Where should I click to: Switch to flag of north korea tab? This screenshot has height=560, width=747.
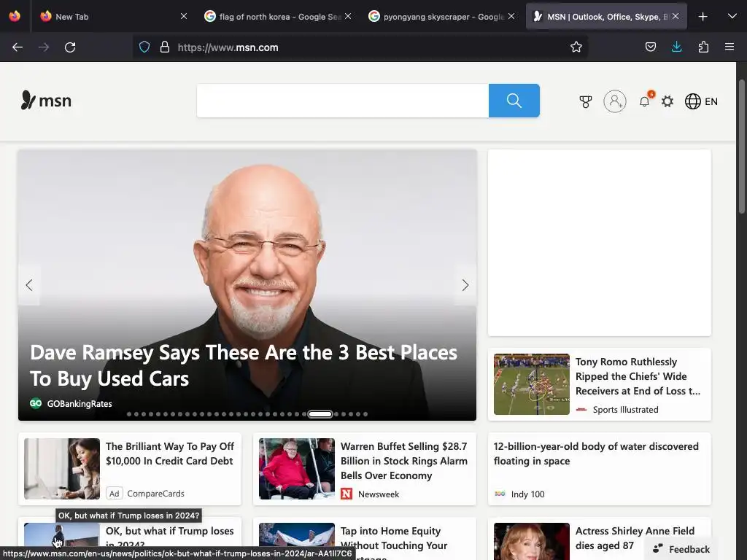pyautogui.click(x=279, y=17)
